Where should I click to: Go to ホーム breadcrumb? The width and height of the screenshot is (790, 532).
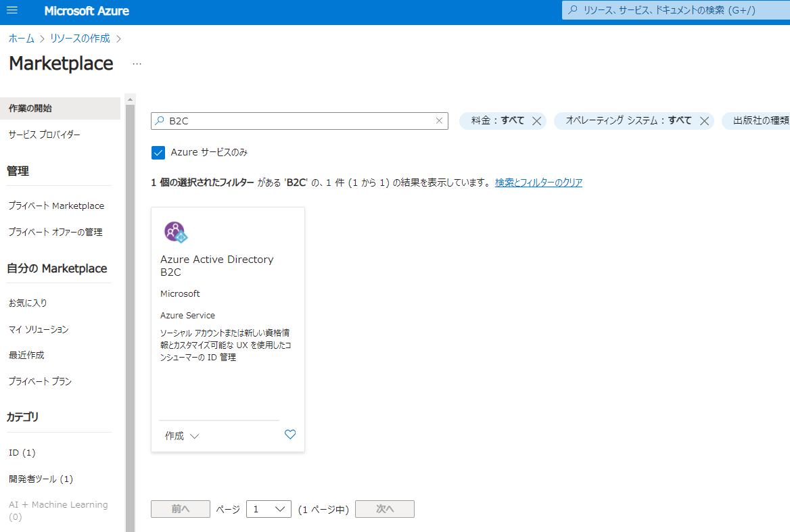click(22, 39)
